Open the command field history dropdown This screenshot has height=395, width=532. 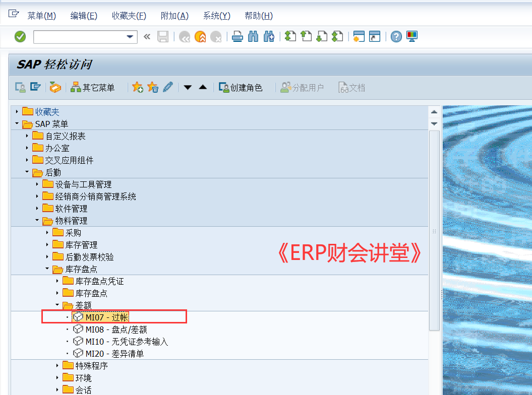pos(130,37)
